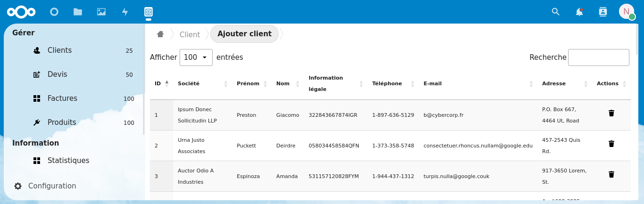Image resolution: width=644 pixels, height=204 pixels.
Task: Select address P.O. Box 667, 4464 Ut, Road
Action: [561, 115]
